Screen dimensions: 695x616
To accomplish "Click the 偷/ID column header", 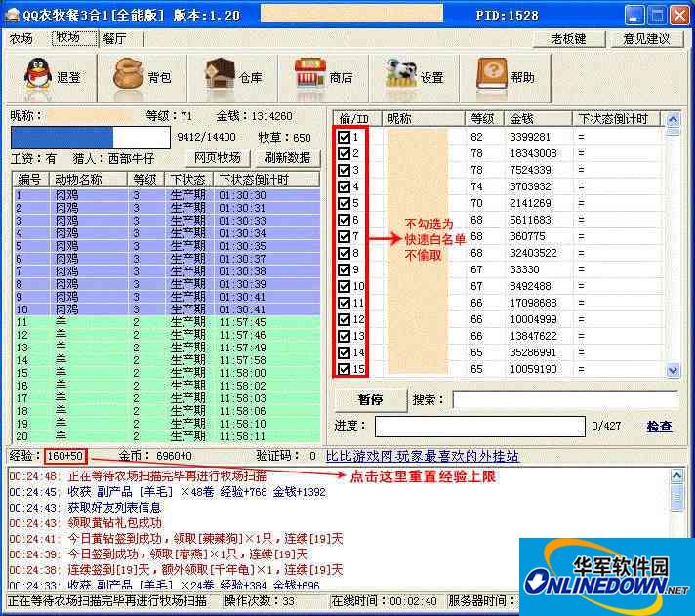I will pos(357,119).
